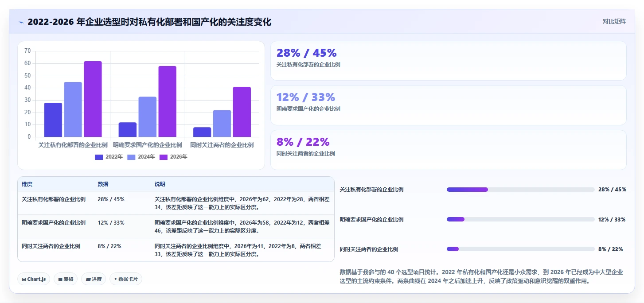Click the 同时关注两者的企业比例 label beside its progress bar

(x=369, y=249)
